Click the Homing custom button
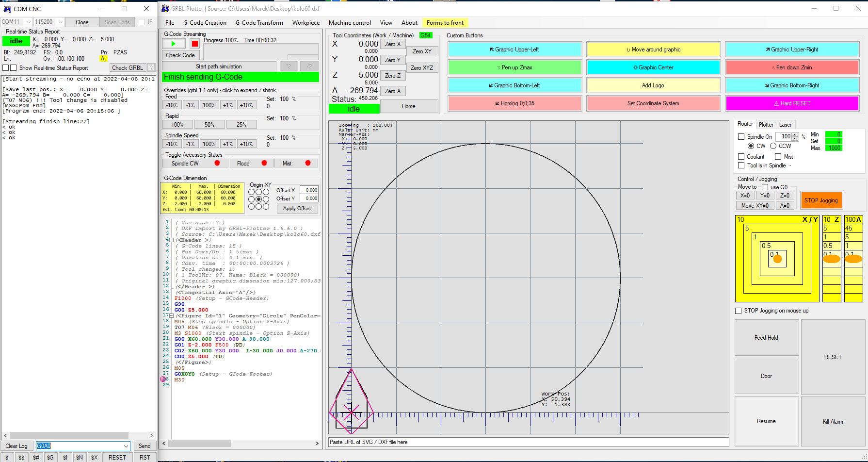868x462 pixels. (x=514, y=103)
